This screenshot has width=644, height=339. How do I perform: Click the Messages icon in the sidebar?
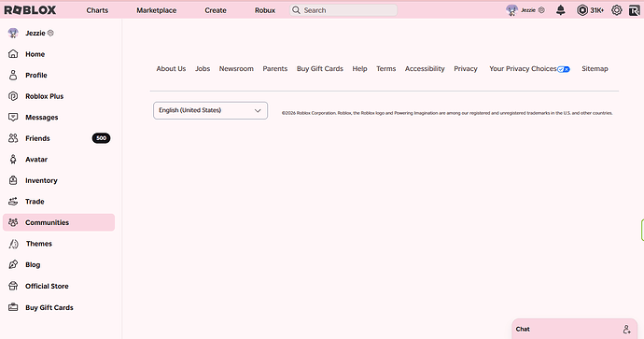(x=13, y=117)
